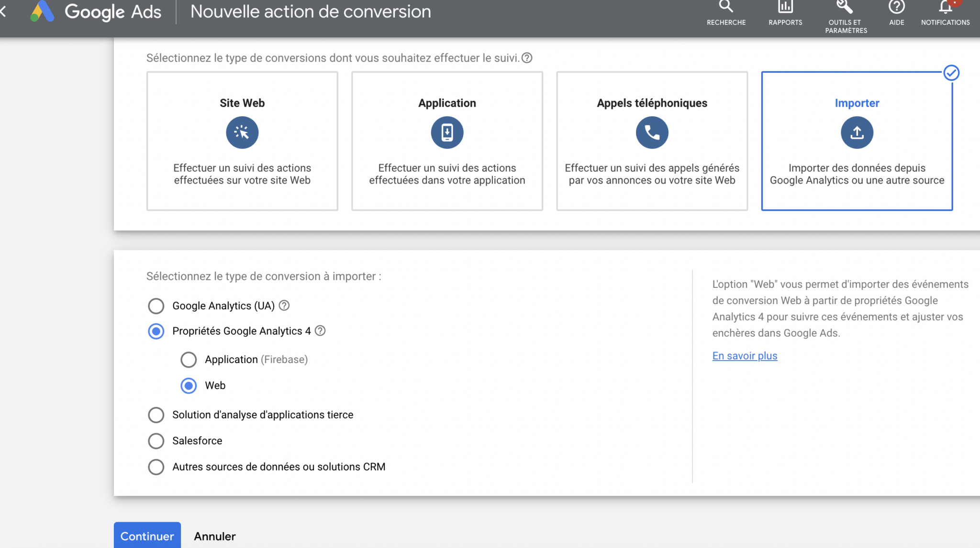
Task: Select the Salesforce radio button
Action: click(x=156, y=441)
